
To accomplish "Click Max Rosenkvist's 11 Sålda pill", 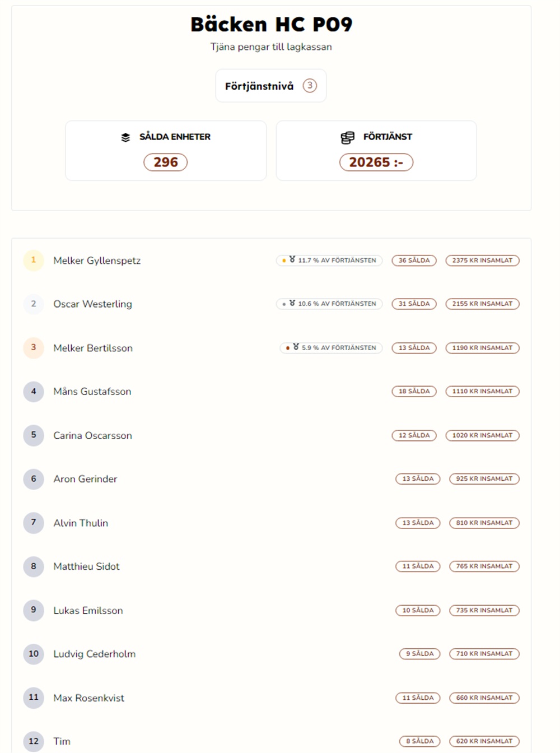I will coord(418,698).
